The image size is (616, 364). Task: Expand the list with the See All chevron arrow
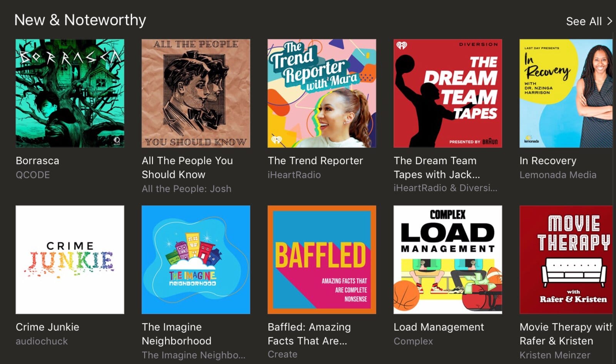[x=609, y=21]
